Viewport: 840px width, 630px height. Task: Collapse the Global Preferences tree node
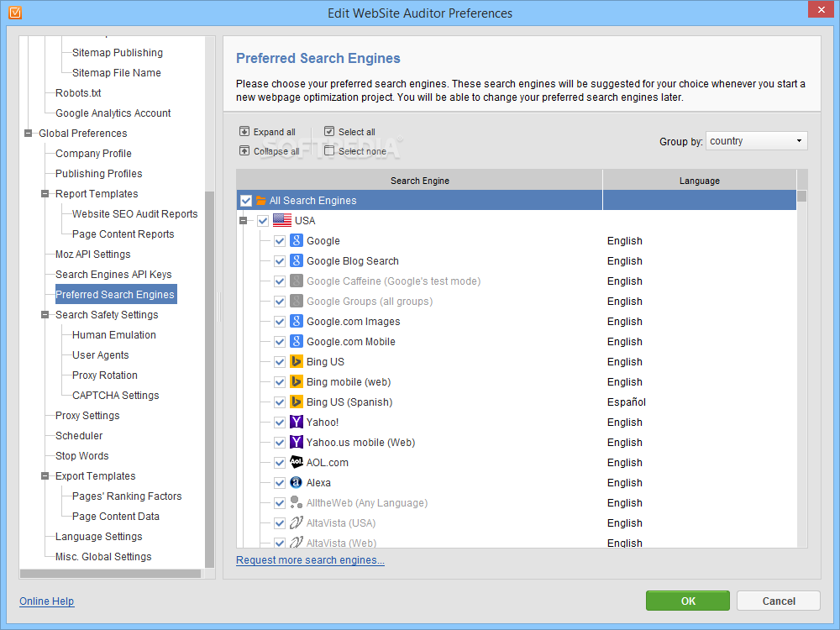[x=28, y=133]
